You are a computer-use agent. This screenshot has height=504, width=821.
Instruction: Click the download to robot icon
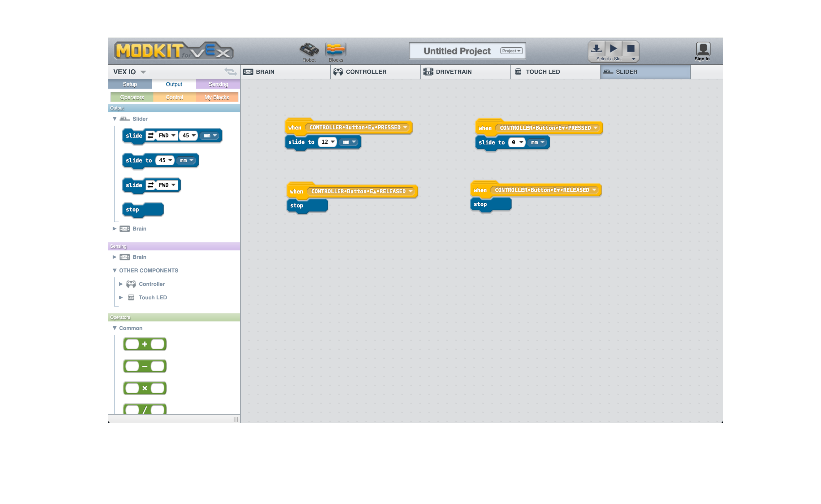click(596, 49)
